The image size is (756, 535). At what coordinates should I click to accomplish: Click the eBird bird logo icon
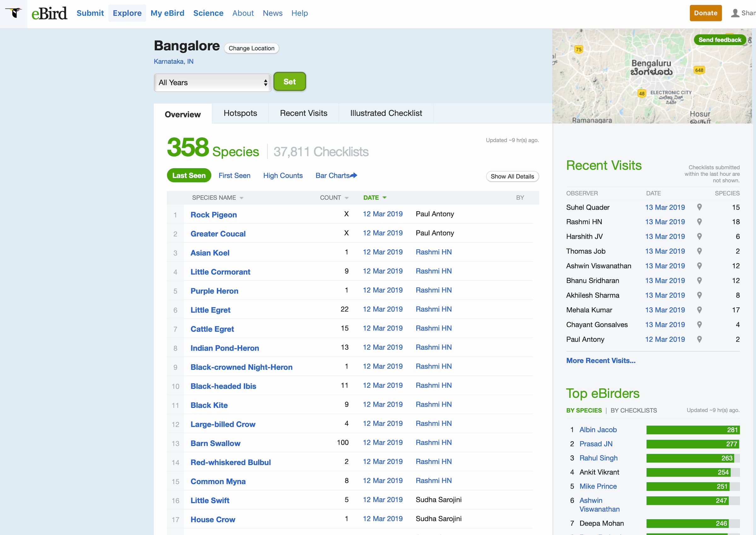click(14, 13)
